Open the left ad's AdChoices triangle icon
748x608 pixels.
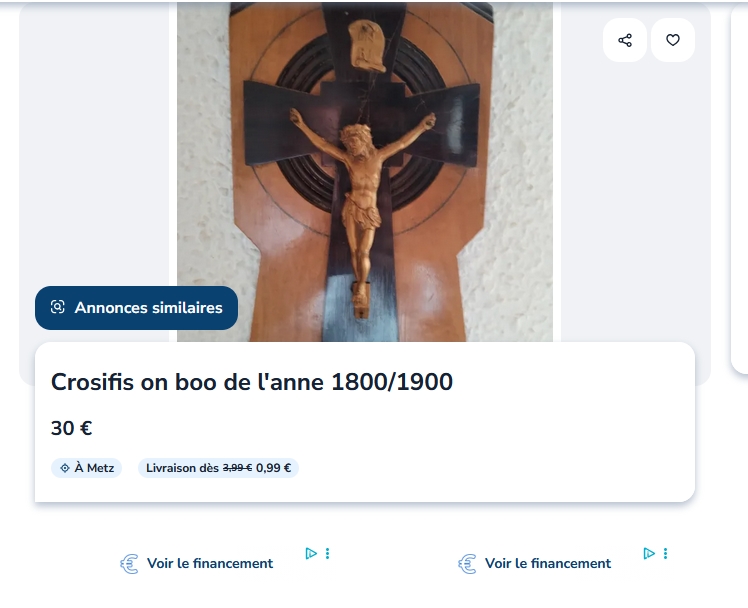[311, 553]
